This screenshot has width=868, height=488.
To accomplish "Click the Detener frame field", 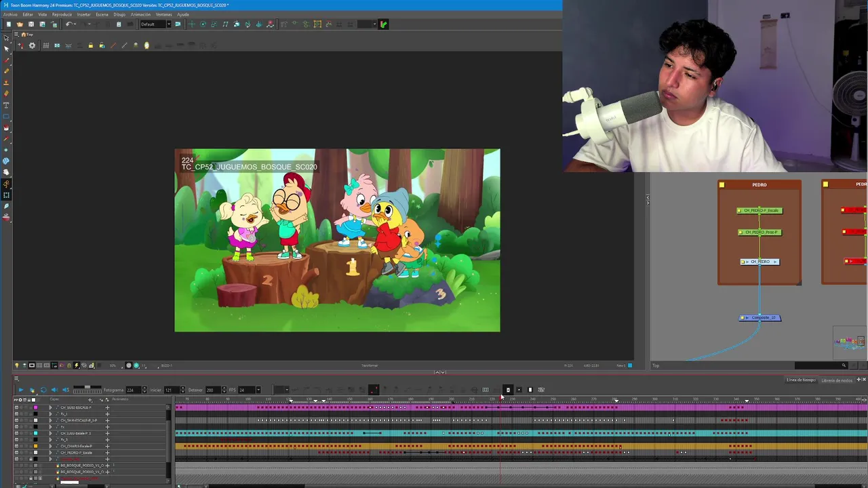I will 214,390.
